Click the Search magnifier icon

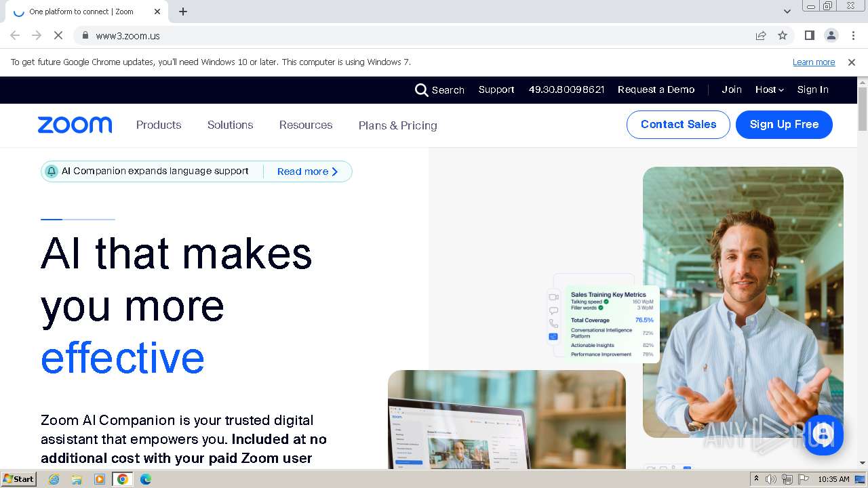click(421, 89)
